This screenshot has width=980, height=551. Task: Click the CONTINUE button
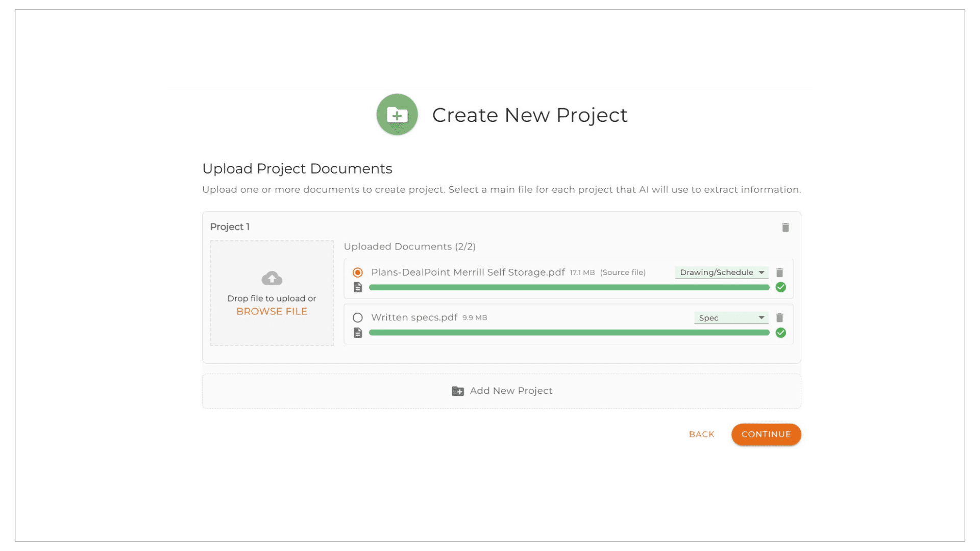[x=766, y=434]
